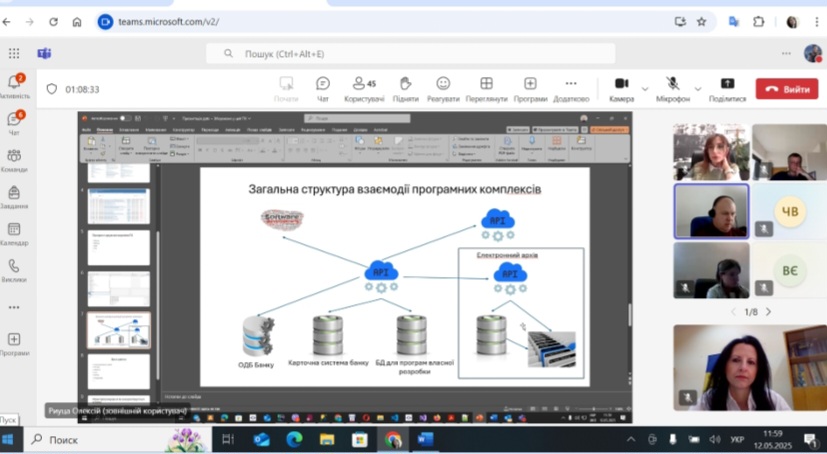This screenshot has width=827, height=454.
Task: Leave the meeting with the Вийти button
Action: click(786, 89)
